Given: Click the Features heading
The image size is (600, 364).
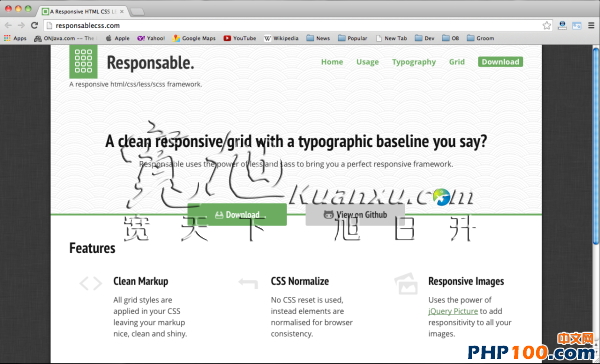Looking at the screenshot, I should [x=92, y=248].
